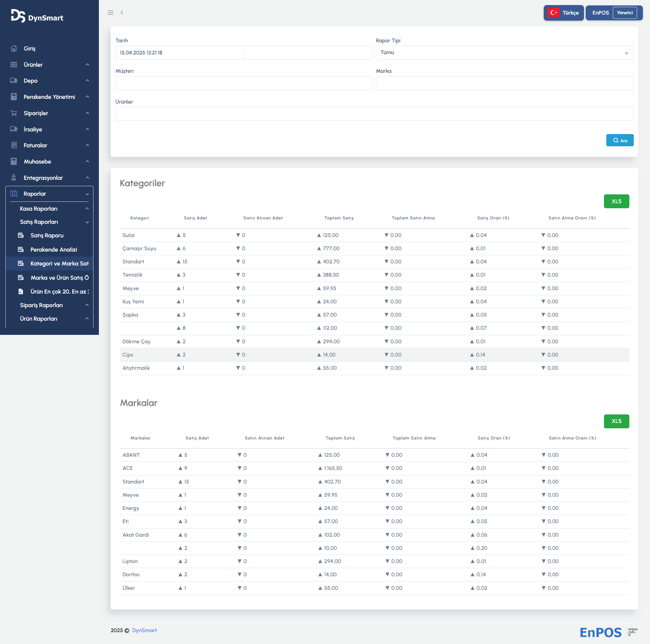Image resolution: width=650 pixels, height=644 pixels.
Task: Export Kategoriler table with XLS button
Action: pyautogui.click(x=616, y=201)
